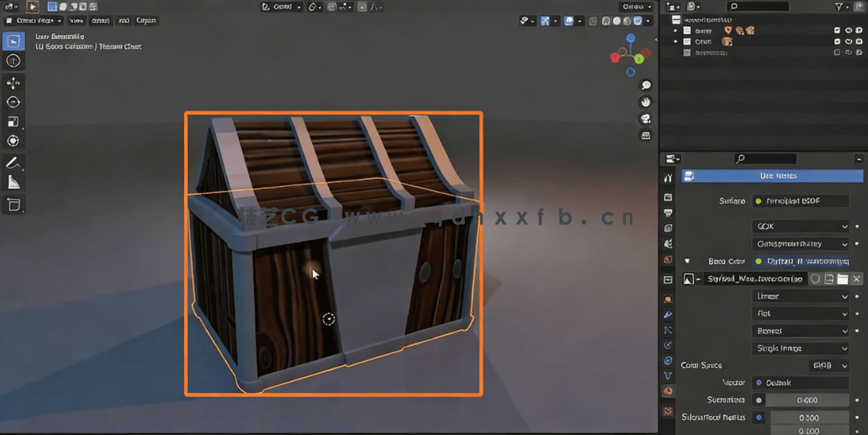Expand the first collection in the outliner
Image resolution: width=868 pixels, height=435 pixels.
coord(676,31)
